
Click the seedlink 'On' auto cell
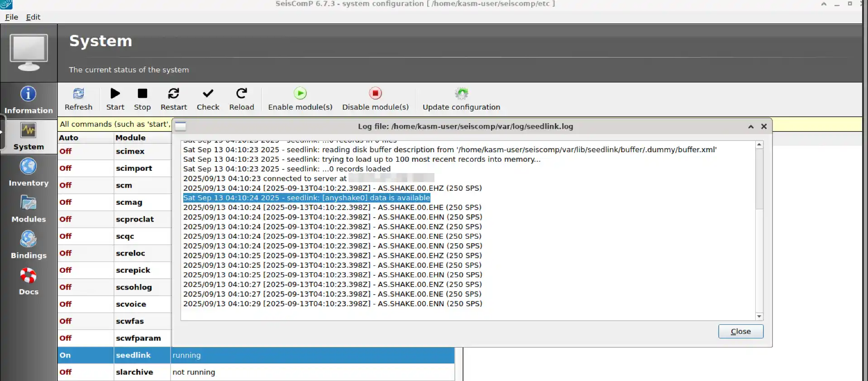tap(86, 355)
